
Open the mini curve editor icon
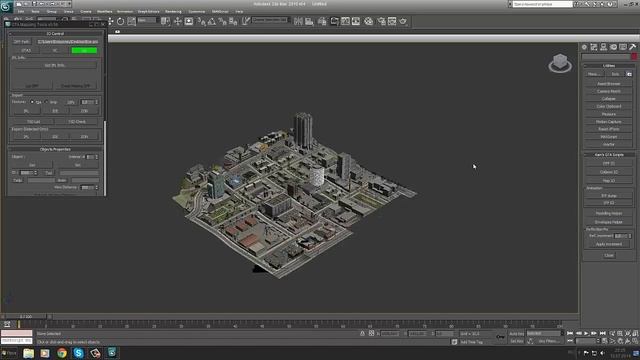coord(7,324)
